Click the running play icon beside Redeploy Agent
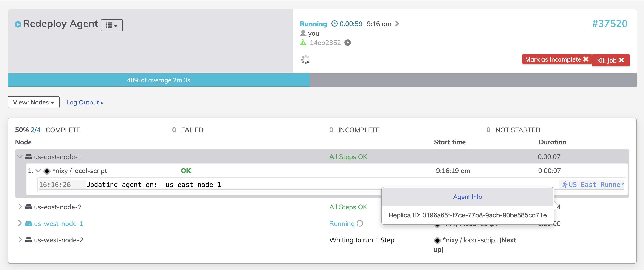 click(18, 24)
